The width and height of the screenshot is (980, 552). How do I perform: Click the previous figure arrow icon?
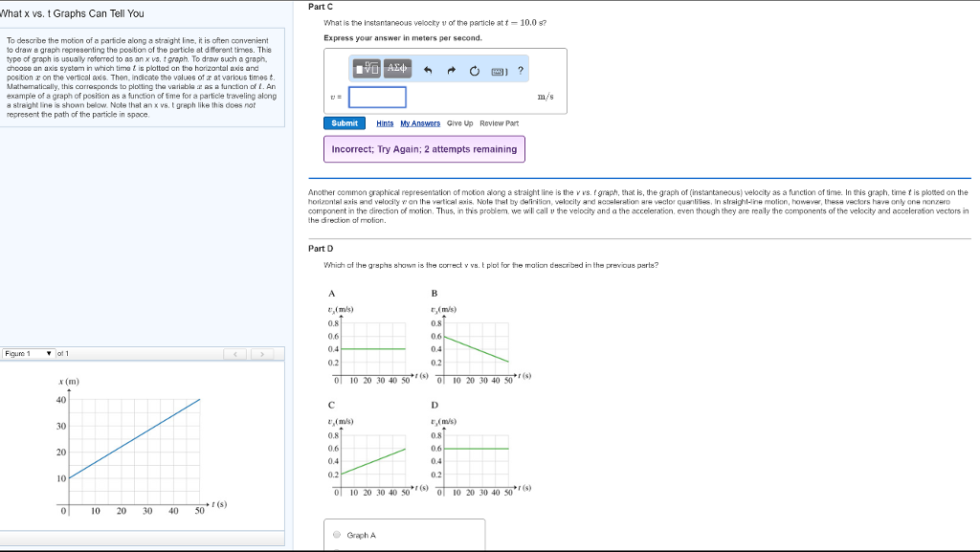[x=234, y=353]
